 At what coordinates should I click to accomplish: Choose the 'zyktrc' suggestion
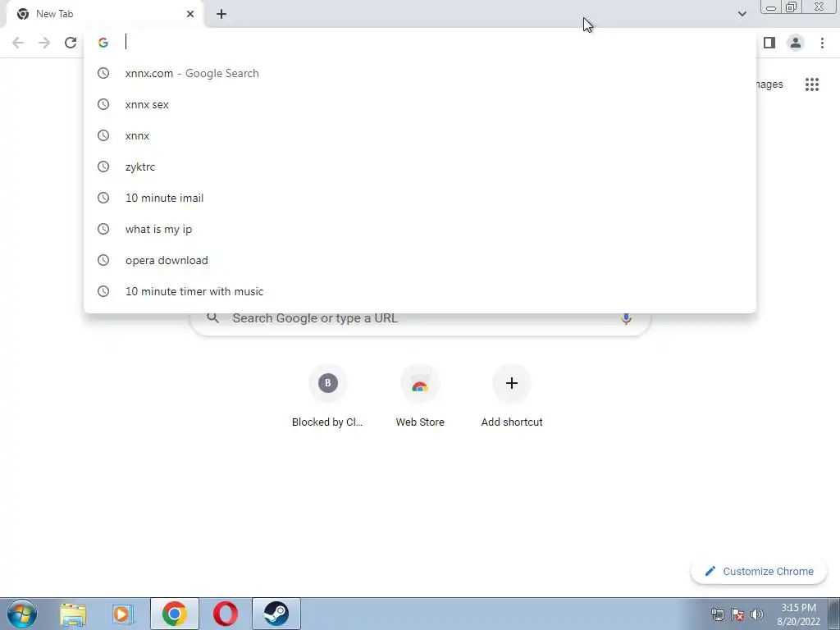click(420, 167)
